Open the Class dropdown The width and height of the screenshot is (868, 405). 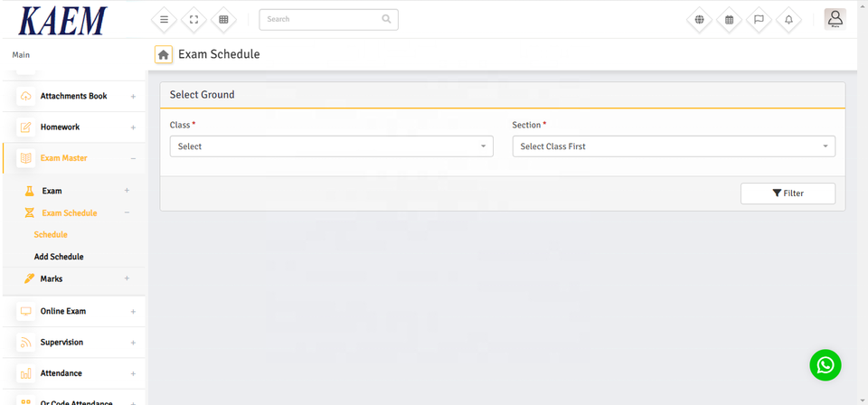pyautogui.click(x=331, y=146)
